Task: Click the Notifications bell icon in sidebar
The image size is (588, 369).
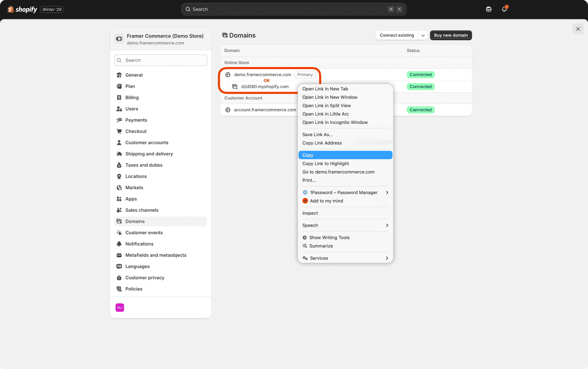Action: 119,244
